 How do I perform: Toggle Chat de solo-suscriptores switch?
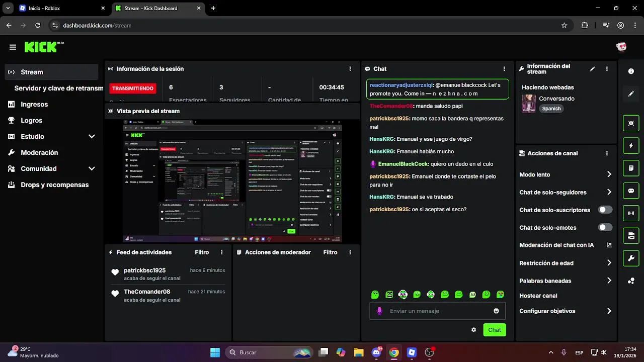point(605,210)
